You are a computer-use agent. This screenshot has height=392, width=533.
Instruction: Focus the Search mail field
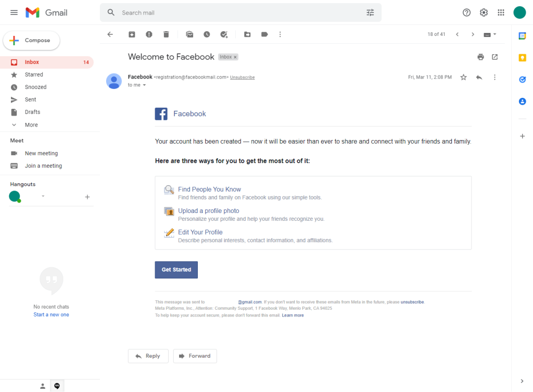pos(240,12)
